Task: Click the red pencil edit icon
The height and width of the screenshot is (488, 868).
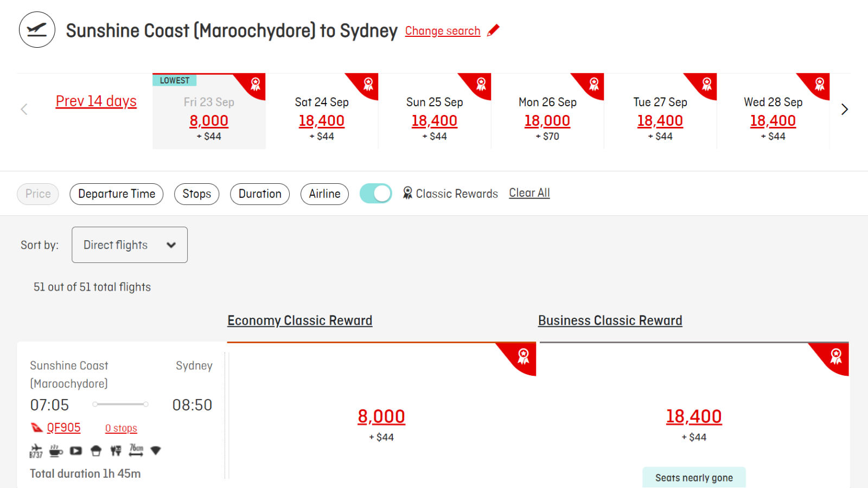Action: coord(493,30)
